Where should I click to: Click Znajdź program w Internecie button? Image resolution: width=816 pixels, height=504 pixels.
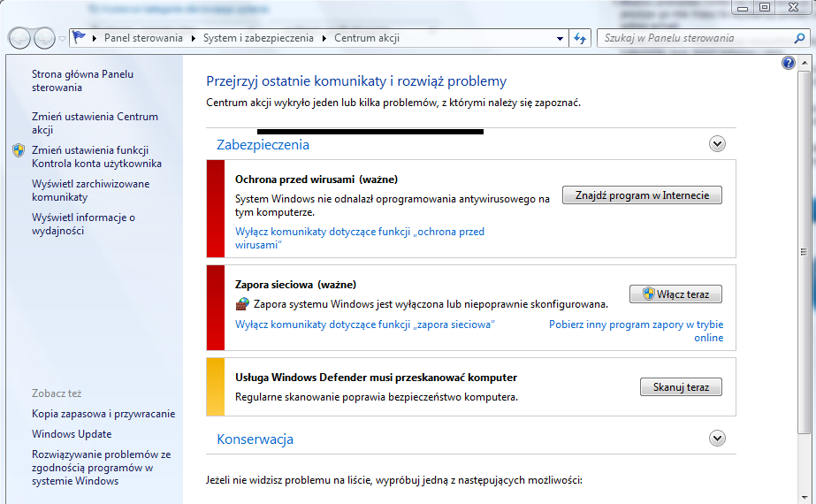click(x=642, y=195)
